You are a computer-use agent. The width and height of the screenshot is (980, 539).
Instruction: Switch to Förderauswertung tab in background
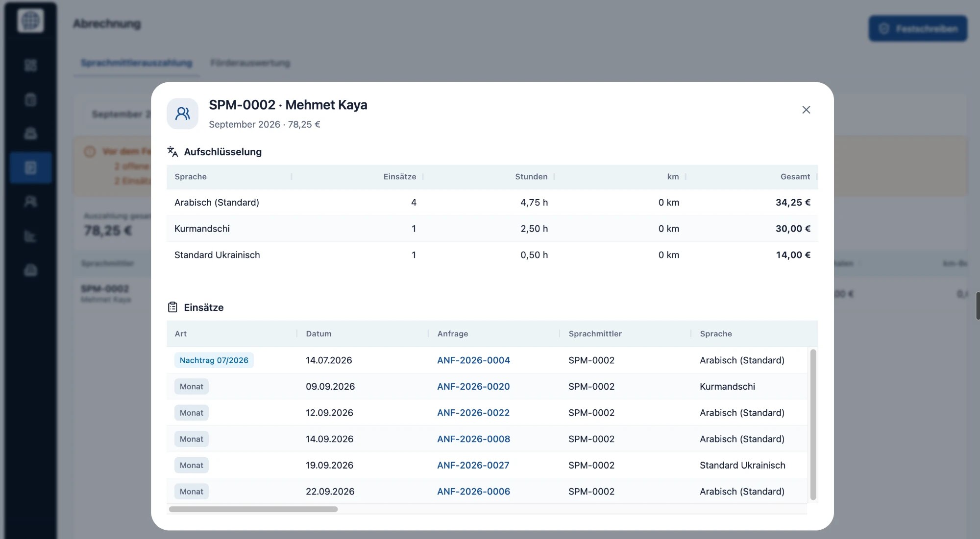(x=250, y=63)
